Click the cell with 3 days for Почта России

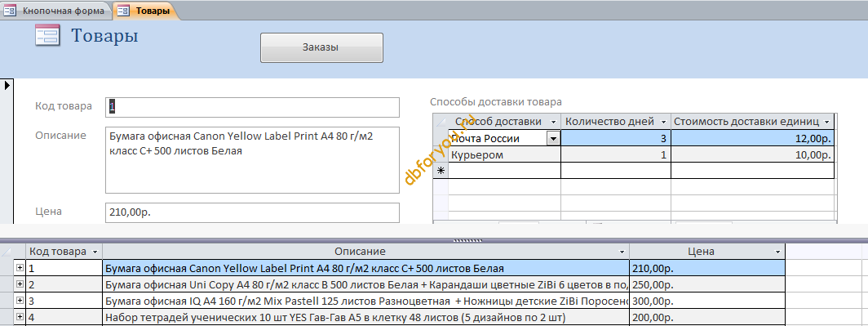pos(616,138)
